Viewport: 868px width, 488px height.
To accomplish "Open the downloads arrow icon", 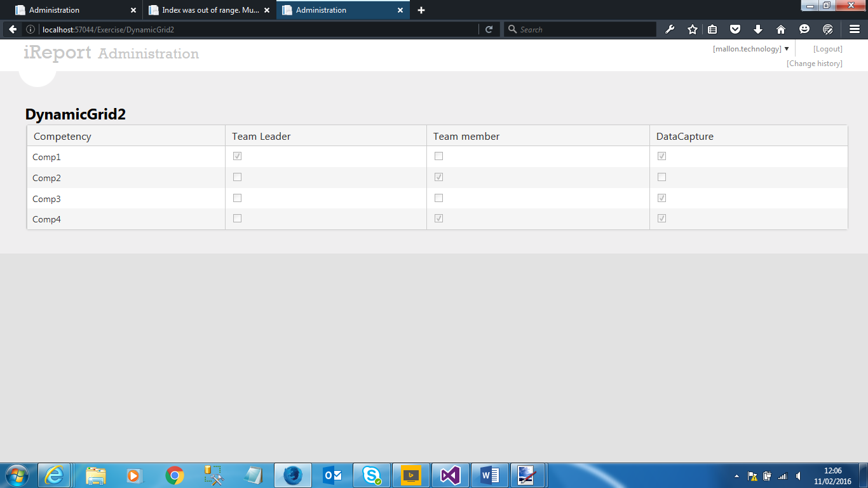I will (x=758, y=29).
